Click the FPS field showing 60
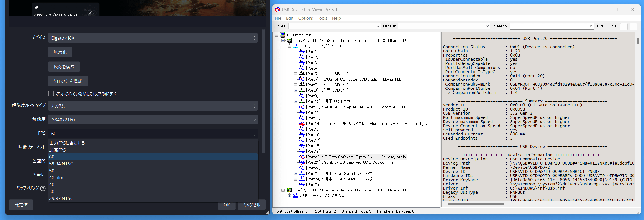This screenshot has height=220, width=644. [153, 134]
